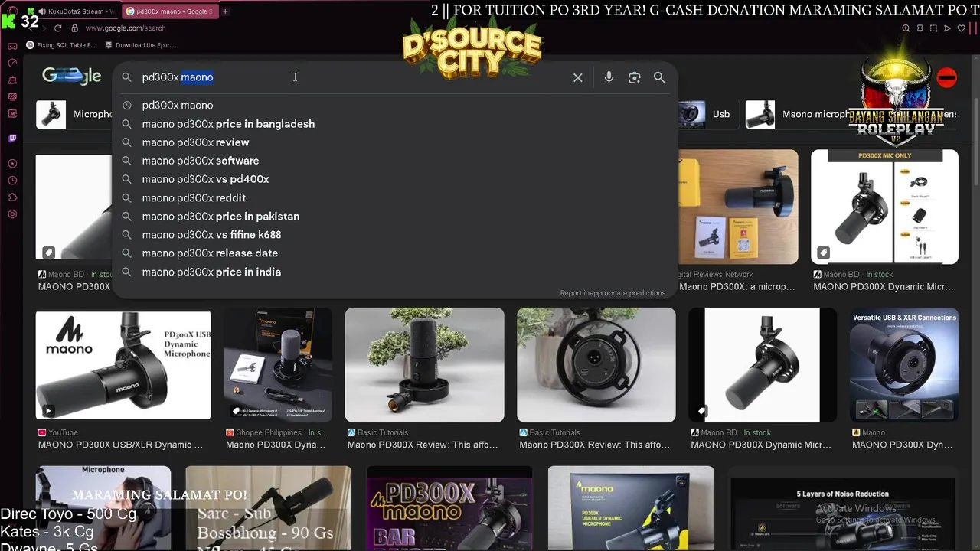Open Shopee Philippines Maono PD300X thumbnail
This screenshot has height=551, width=980.
point(278,365)
